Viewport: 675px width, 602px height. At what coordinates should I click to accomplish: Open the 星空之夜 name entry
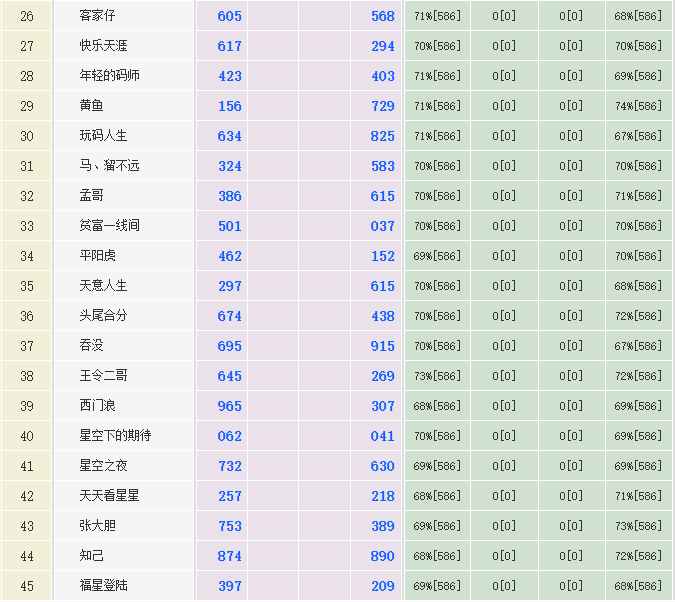(x=104, y=466)
